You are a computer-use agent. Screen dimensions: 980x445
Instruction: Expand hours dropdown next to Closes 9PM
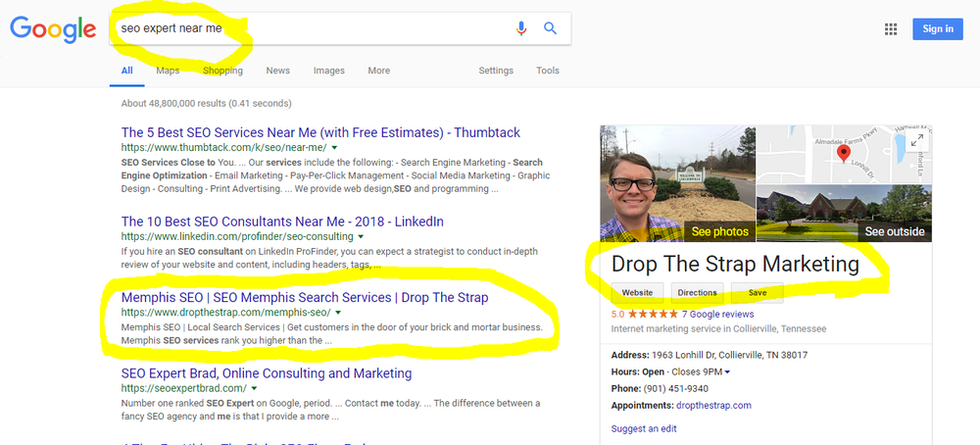[x=727, y=372]
